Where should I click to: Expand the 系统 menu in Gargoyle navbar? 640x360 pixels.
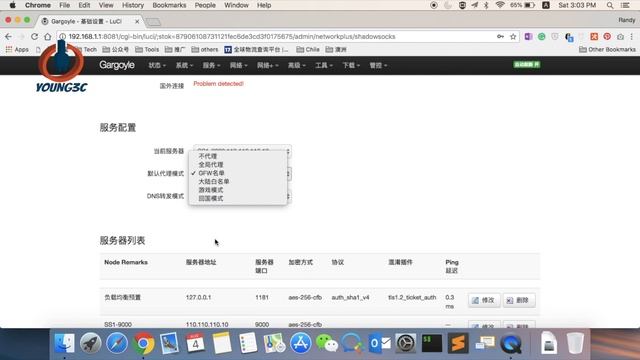184,65
